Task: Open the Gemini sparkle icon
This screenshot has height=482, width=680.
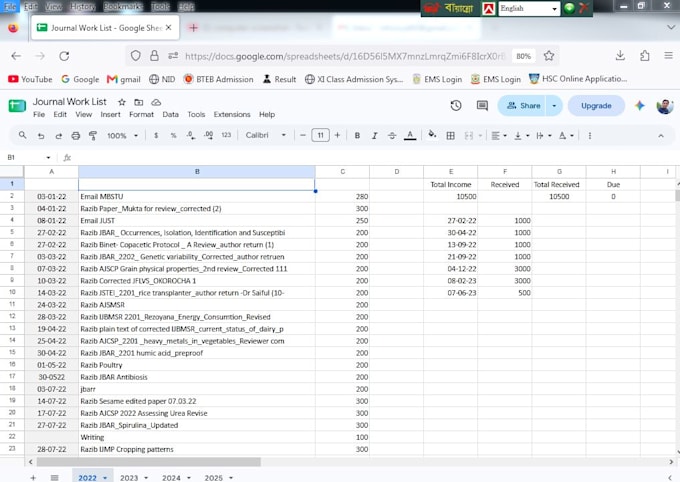Action: tap(640, 105)
